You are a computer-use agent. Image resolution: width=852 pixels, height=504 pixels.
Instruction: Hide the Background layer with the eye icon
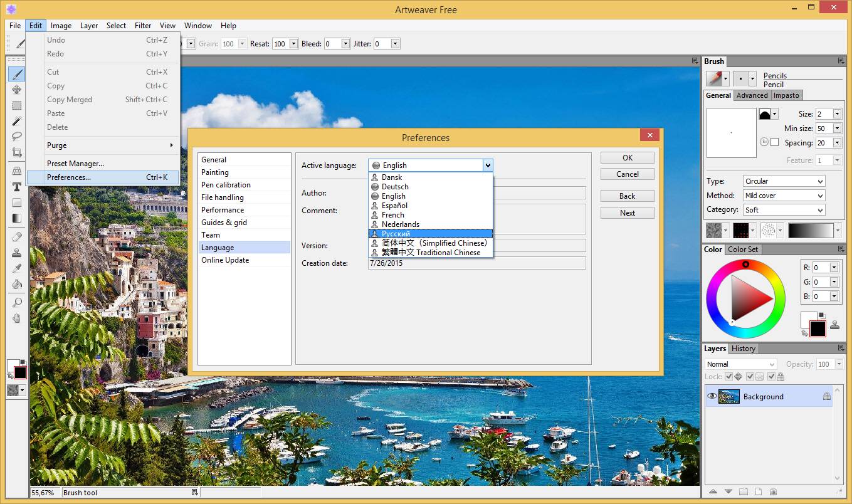coord(712,396)
